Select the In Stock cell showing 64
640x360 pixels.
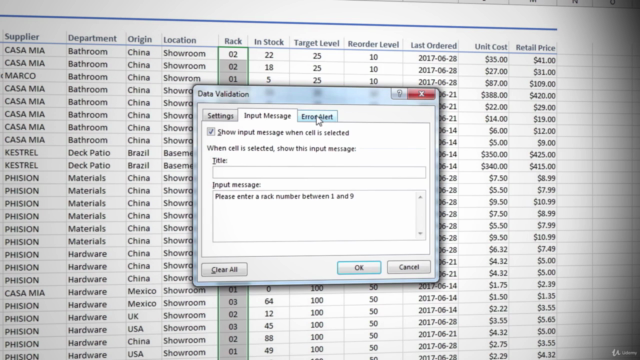(x=268, y=301)
